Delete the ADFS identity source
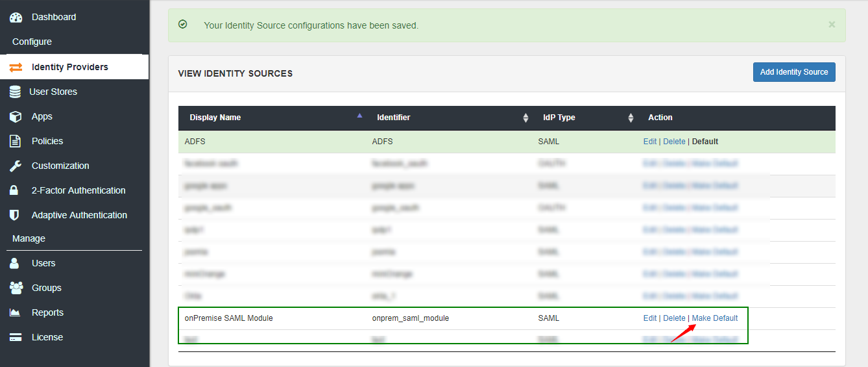 point(674,142)
